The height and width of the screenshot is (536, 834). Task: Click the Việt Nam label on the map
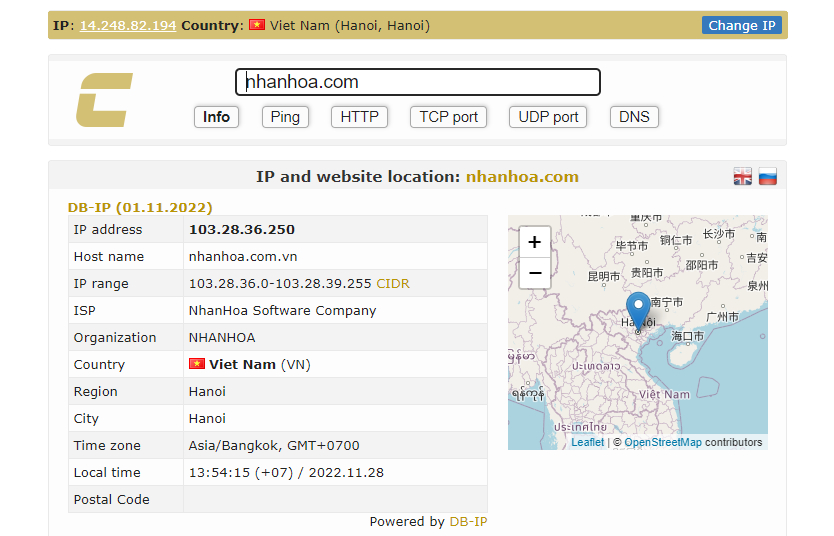pos(664,395)
